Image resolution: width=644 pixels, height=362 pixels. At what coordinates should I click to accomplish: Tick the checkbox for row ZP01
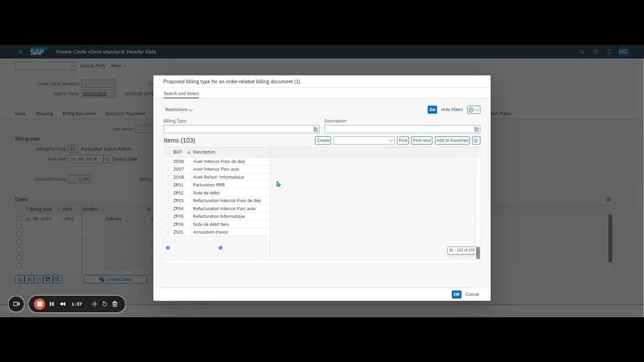pos(168,185)
